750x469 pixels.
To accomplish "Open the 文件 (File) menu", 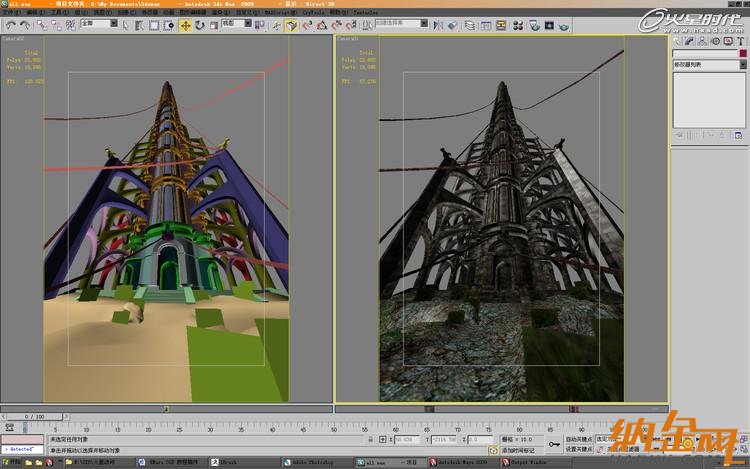I will pos(10,12).
